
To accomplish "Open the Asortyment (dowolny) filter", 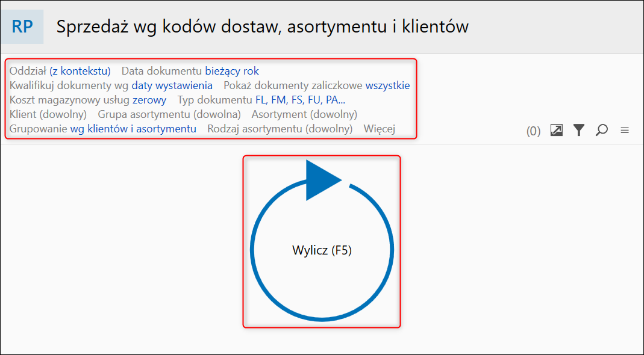I will pyautogui.click(x=304, y=114).
